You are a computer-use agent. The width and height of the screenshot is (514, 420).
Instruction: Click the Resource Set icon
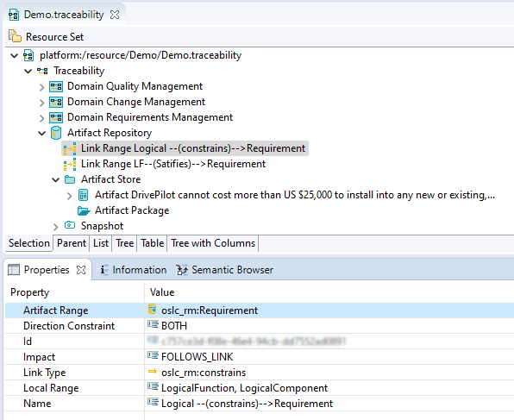(x=15, y=36)
